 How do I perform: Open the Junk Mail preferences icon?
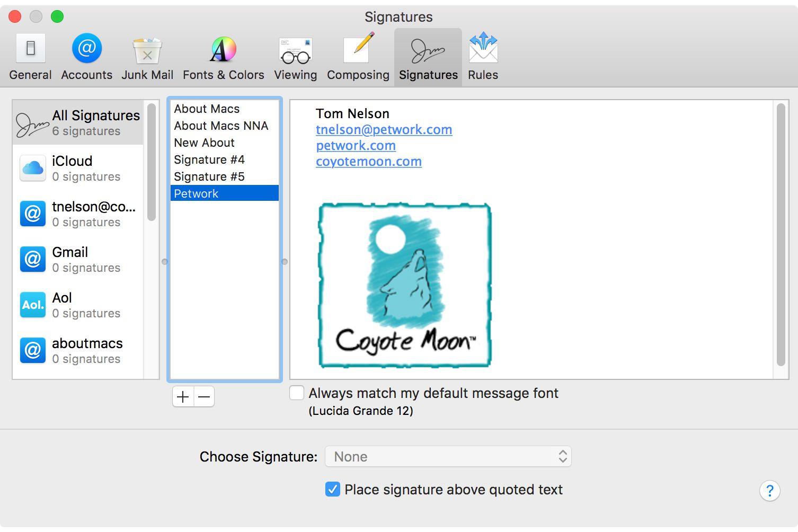click(147, 50)
